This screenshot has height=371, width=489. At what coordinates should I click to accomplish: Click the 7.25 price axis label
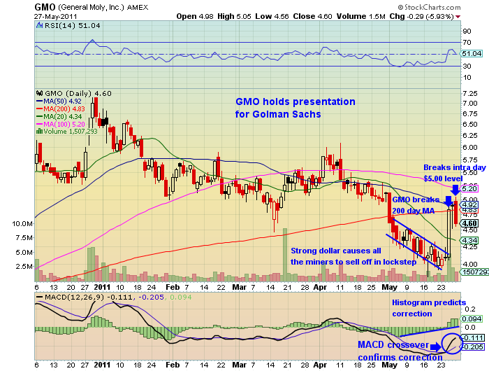tap(470, 93)
